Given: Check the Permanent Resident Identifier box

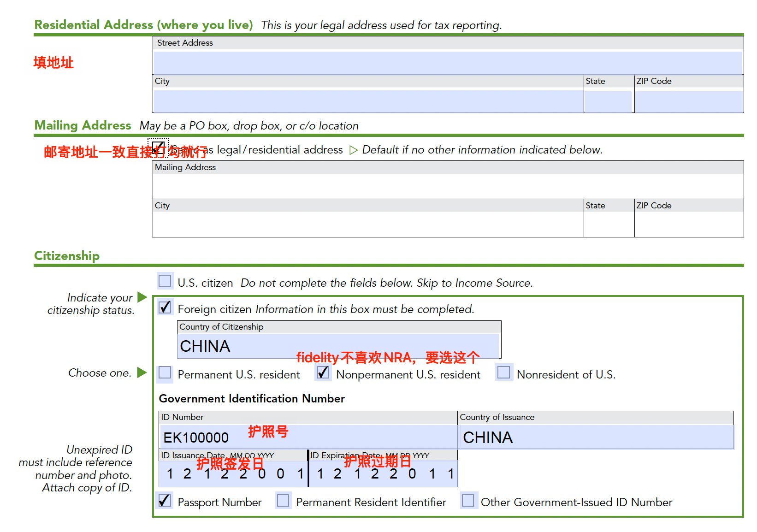Looking at the screenshot, I should 283,501.
